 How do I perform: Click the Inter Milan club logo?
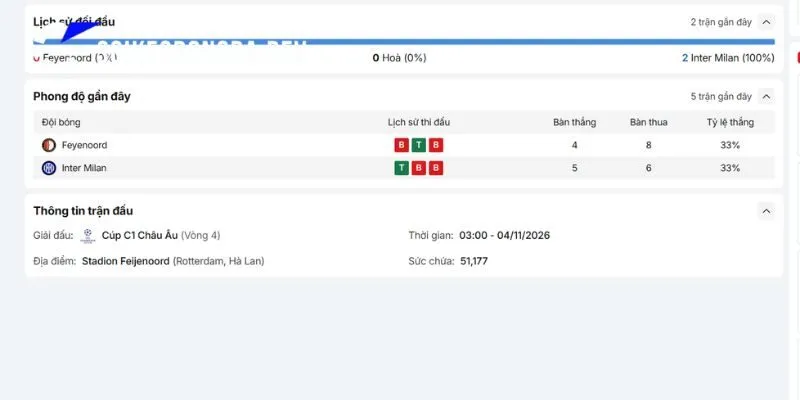pos(49,168)
